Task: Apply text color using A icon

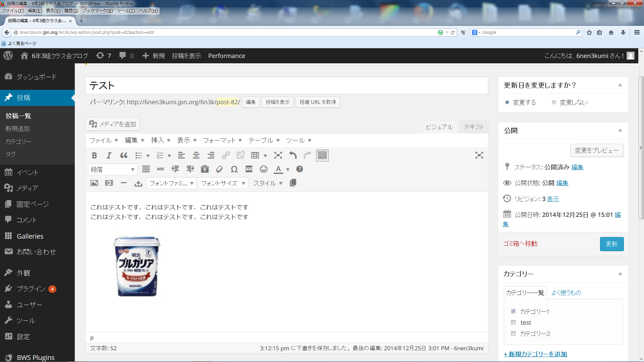Action: tap(278, 169)
